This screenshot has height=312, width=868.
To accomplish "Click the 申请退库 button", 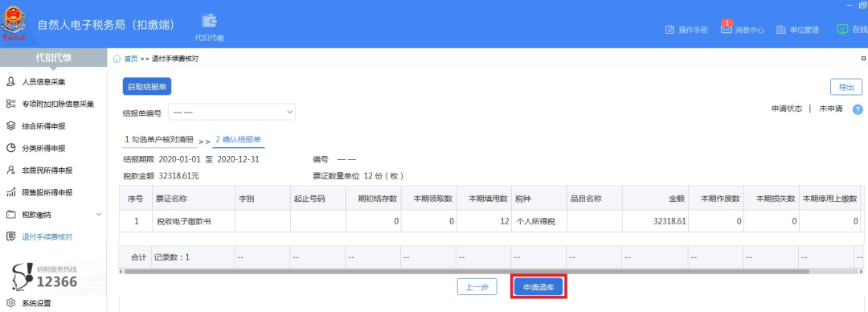I will click(538, 287).
